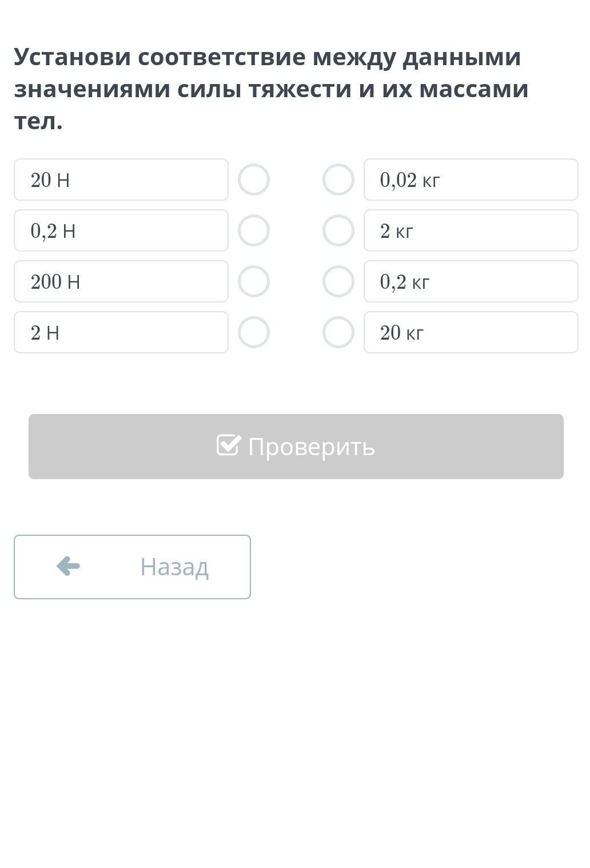The image size is (590, 868).
Task: Click the 200 Н answer box
Action: 121,281
